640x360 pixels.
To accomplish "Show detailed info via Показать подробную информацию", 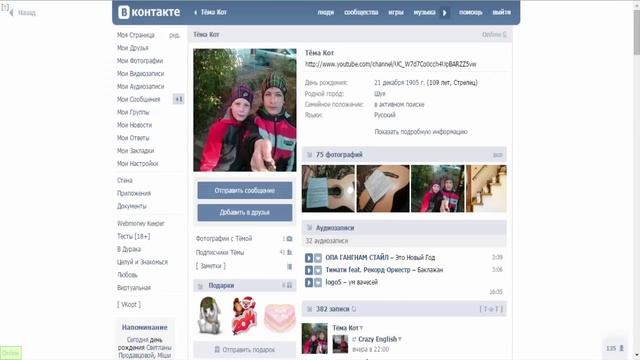I will click(x=421, y=132).
